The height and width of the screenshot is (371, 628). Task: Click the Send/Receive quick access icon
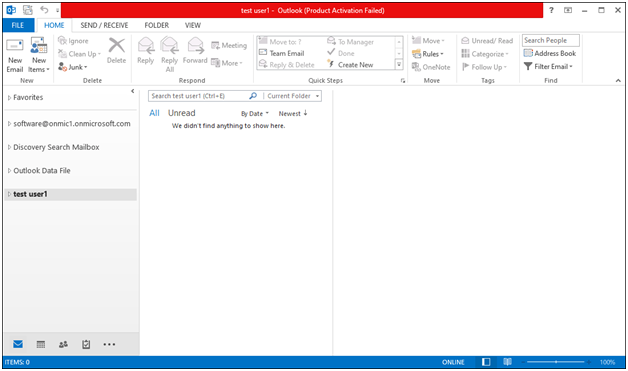coord(28,10)
